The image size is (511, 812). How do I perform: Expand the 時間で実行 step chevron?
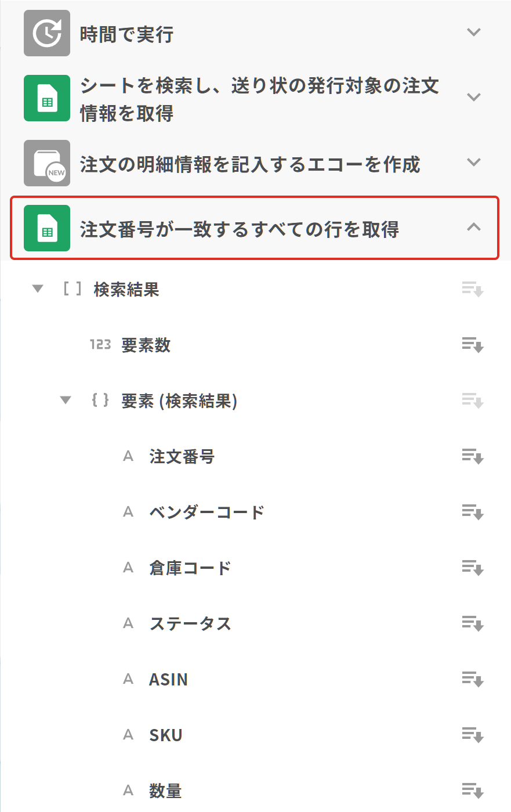coord(474,33)
